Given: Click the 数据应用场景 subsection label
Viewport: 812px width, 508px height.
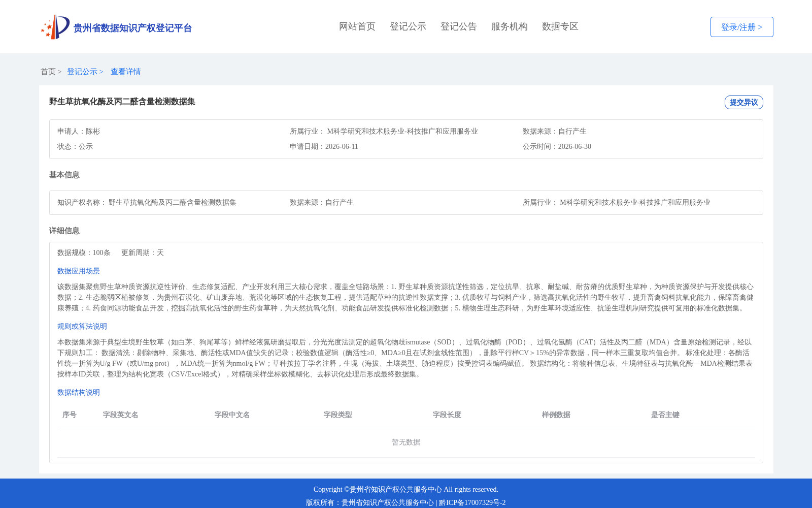Looking at the screenshot, I should click(x=79, y=271).
